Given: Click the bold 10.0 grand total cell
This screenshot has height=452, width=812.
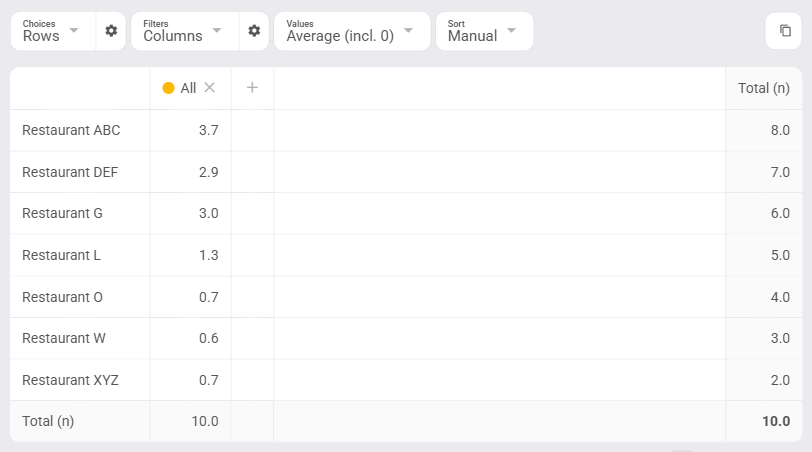Looking at the screenshot, I should pos(776,421).
